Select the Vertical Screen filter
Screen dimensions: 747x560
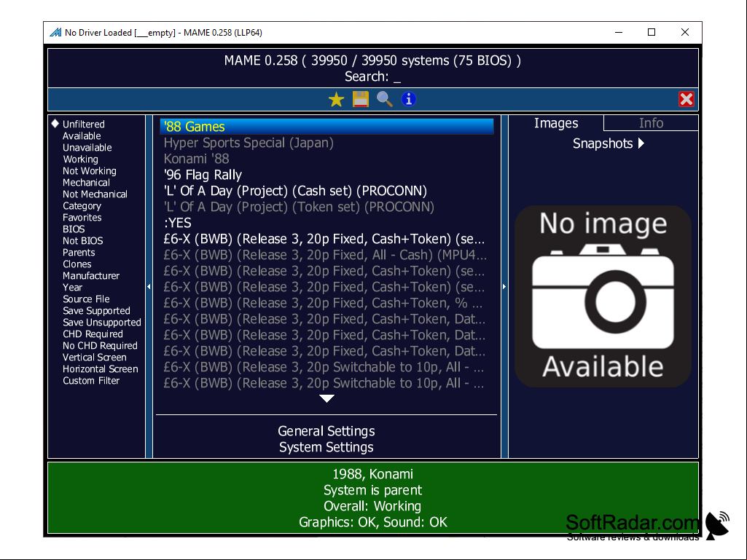pyautogui.click(x=94, y=358)
